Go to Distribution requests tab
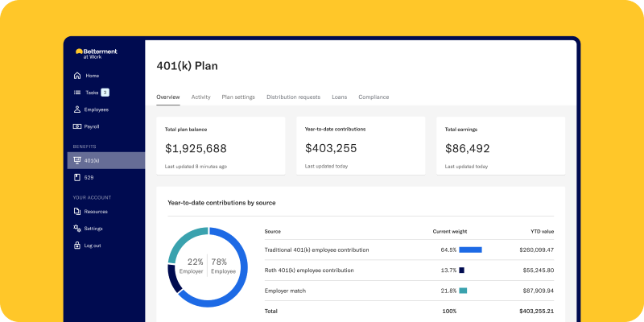The height and width of the screenshot is (322, 644). pos(293,97)
